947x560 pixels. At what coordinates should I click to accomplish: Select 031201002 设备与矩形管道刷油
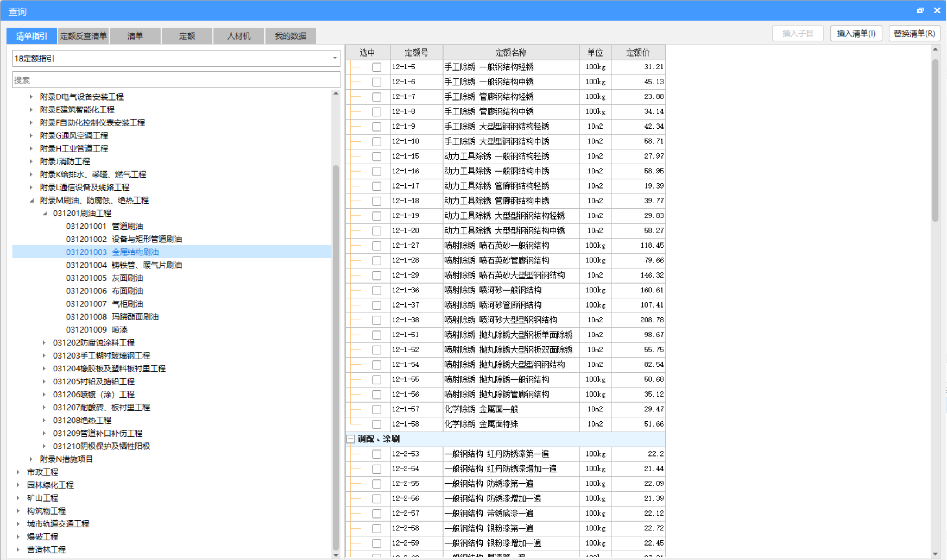[124, 239]
